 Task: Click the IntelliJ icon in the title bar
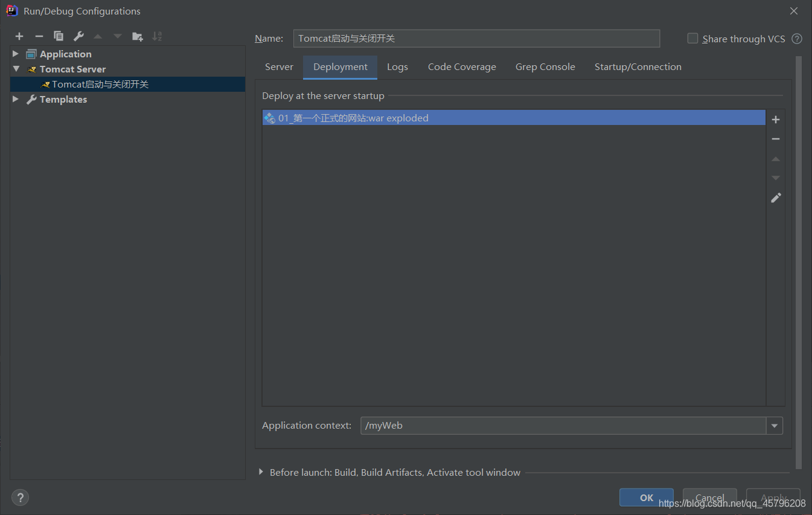pyautogui.click(x=12, y=11)
